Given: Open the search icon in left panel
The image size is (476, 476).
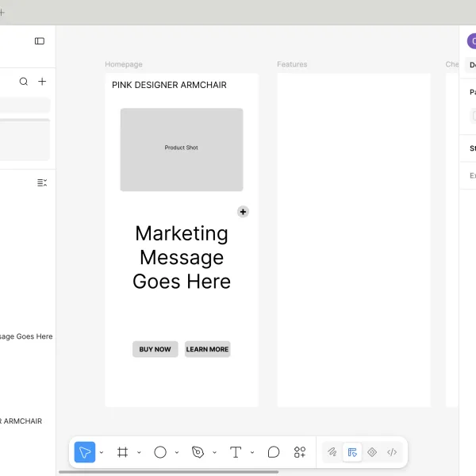Looking at the screenshot, I should coord(24,82).
